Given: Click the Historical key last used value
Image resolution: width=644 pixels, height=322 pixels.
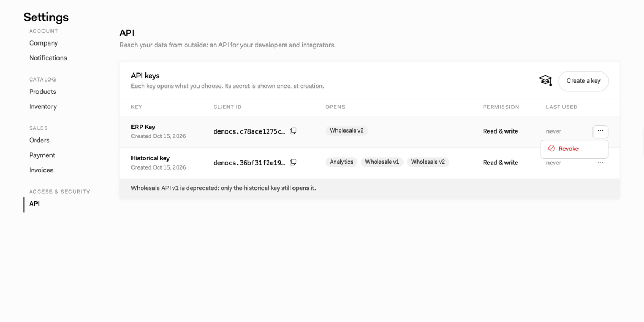Looking at the screenshot, I should 553,163.
